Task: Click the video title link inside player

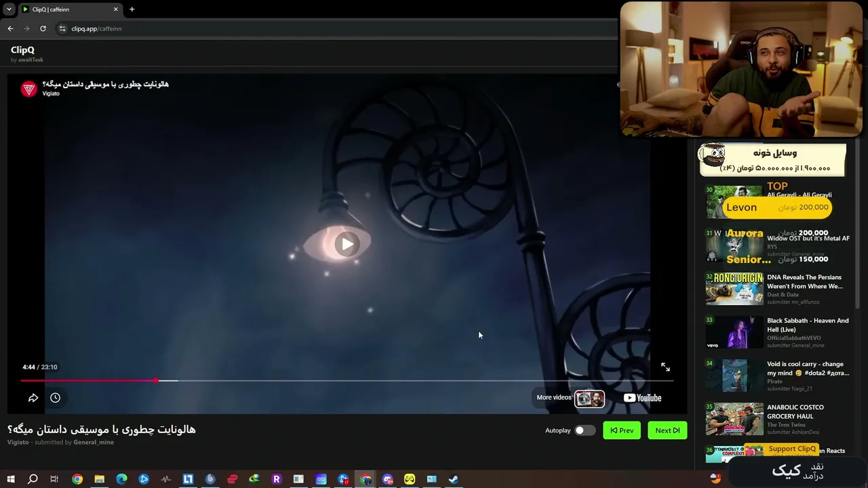Action: pyautogui.click(x=105, y=84)
